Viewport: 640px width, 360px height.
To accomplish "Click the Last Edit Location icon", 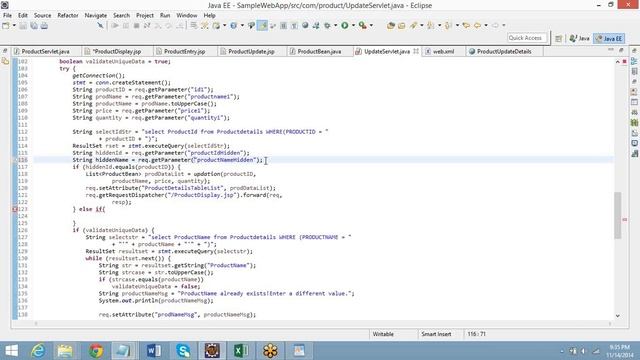I will 466,25.
